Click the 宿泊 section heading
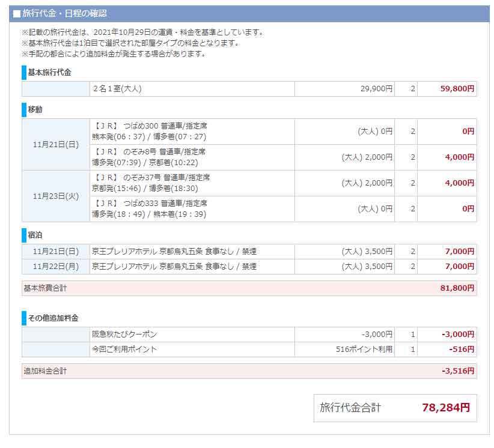The image size is (494, 448). coord(35,235)
